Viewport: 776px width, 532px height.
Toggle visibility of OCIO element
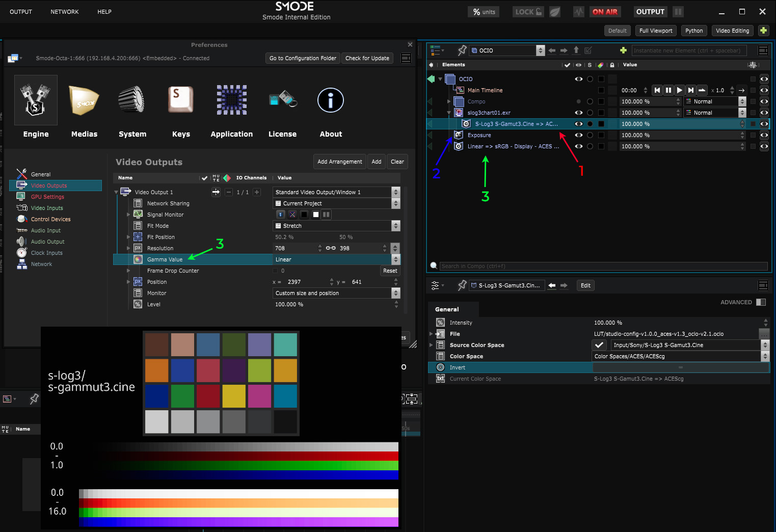[578, 79]
